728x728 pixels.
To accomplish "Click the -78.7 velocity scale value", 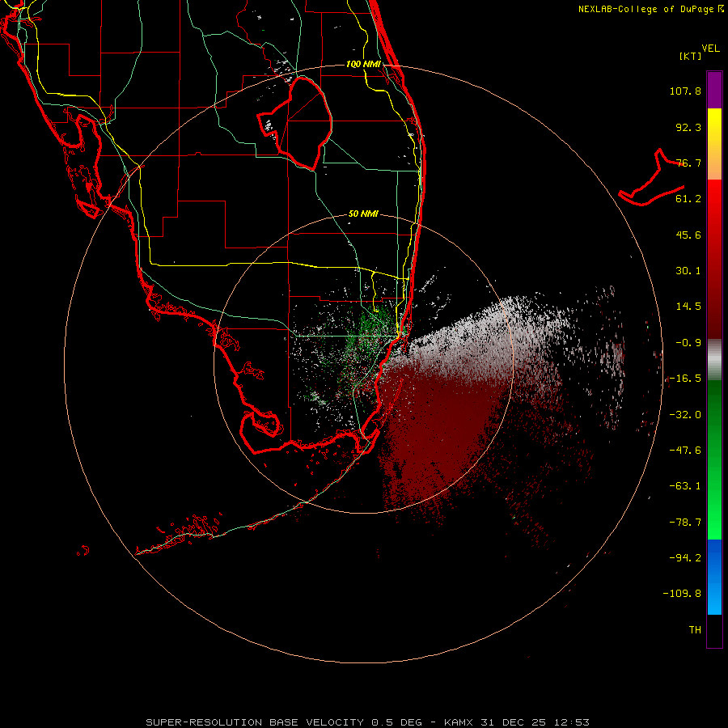I will click(685, 523).
